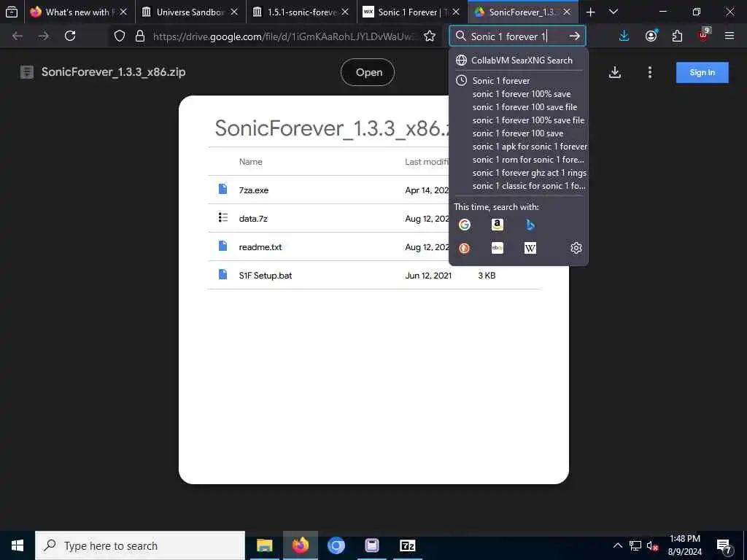
Task: Click the Open button
Action: pyautogui.click(x=368, y=72)
